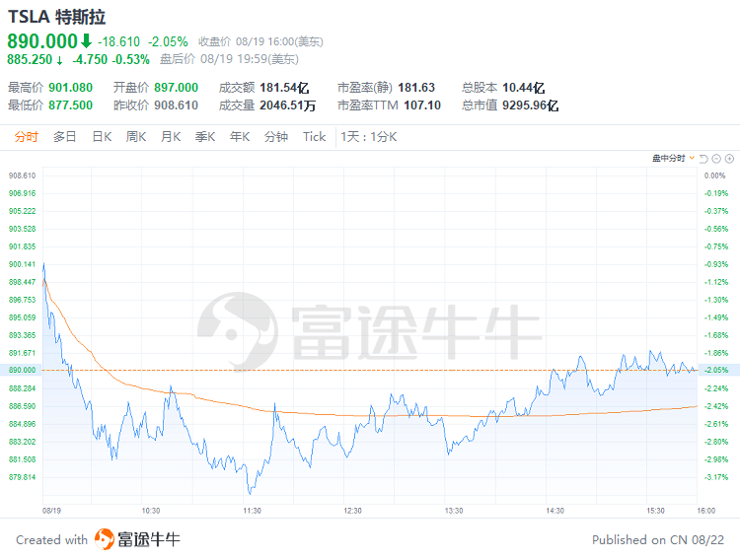Click the change percentage -2.05% in header
740x560 pixels.
coord(168,42)
